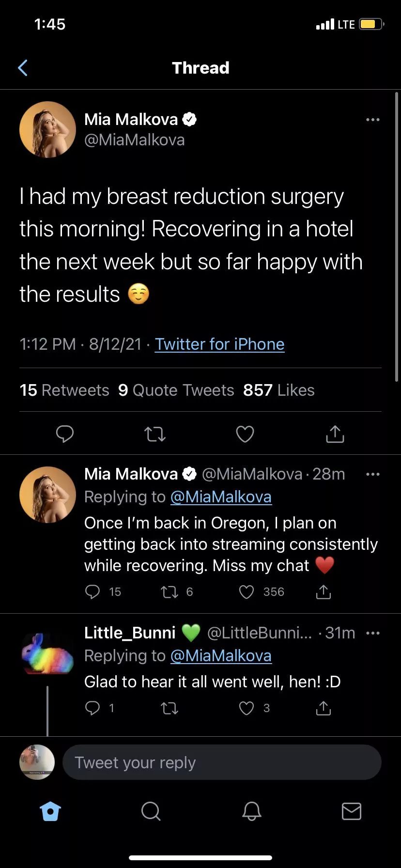401x868 pixels.
Task: Open the Messages envelope tab
Action: click(351, 811)
